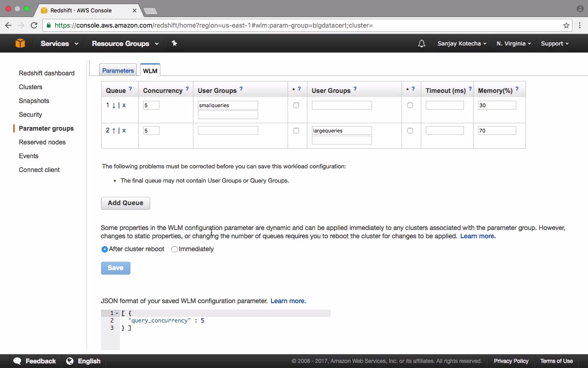Follow Learn more link about reboot changes
Viewport: 588px width, 368px height.
pyautogui.click(x=478, y=236)
